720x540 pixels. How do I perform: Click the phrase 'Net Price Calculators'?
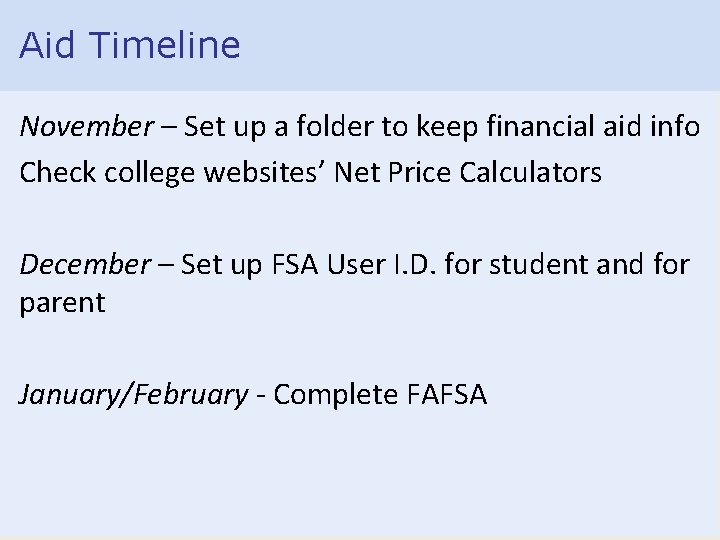(468, 173)
